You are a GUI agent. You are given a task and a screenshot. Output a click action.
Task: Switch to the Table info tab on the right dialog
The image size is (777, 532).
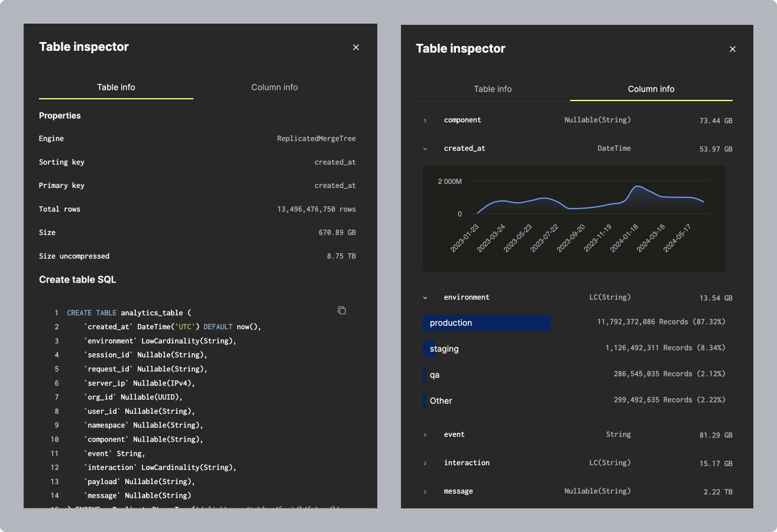[493, 89]
